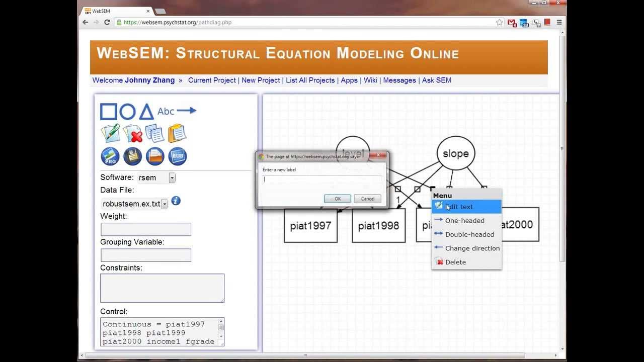Open the Chrome hamburger menu
Image resolution: width=644 pixels, height=362 pixels.
559,22
